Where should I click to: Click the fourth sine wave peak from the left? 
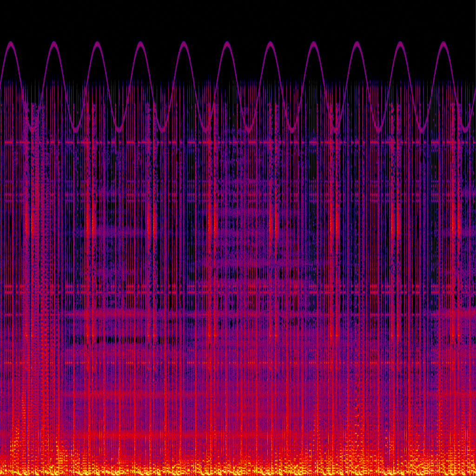pyautogui.click(x=140, y=44)
